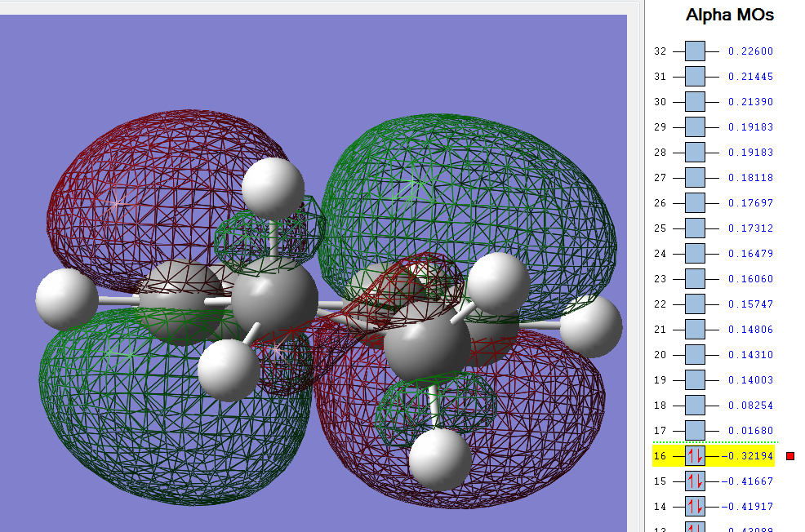Viewport: 805px width, 532px height.
Task: Select the orbital box for MO 25
Action: coord(695,228)
